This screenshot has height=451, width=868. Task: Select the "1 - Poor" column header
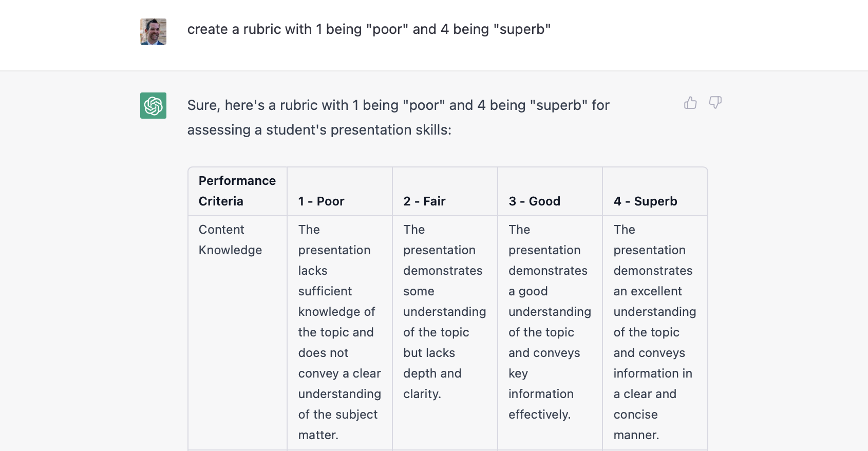tap(321, 201)
